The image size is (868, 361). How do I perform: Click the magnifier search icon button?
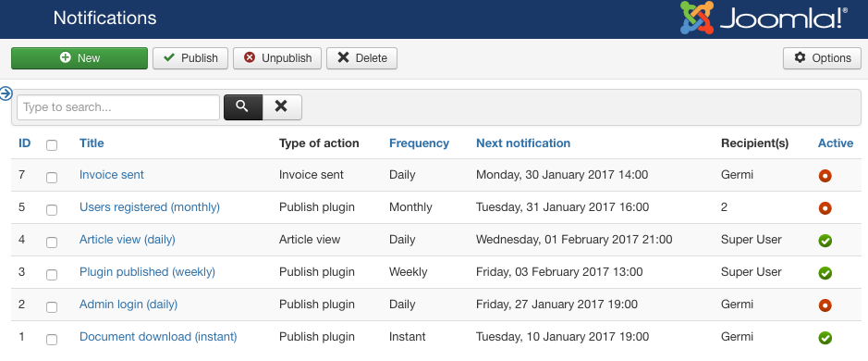coord(243,107)
